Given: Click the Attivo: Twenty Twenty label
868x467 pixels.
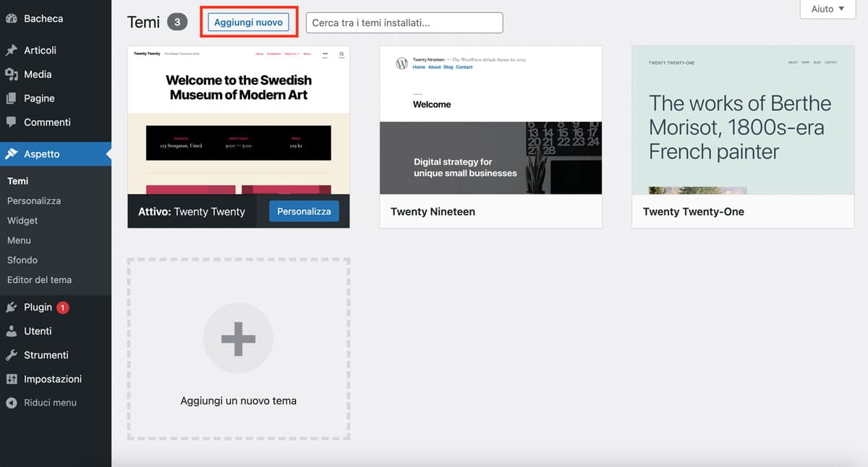Looking at the screenshot, I should (x=192, y=212).
